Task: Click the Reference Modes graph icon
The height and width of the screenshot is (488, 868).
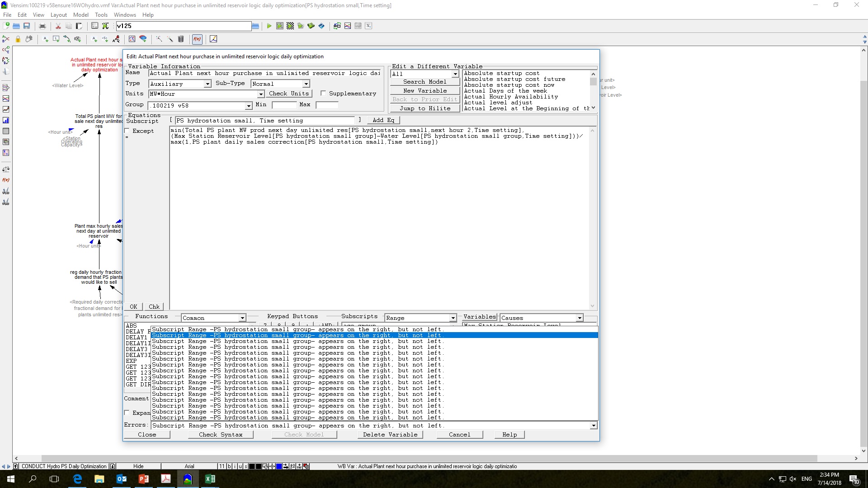Action: [x=213, y=39]
